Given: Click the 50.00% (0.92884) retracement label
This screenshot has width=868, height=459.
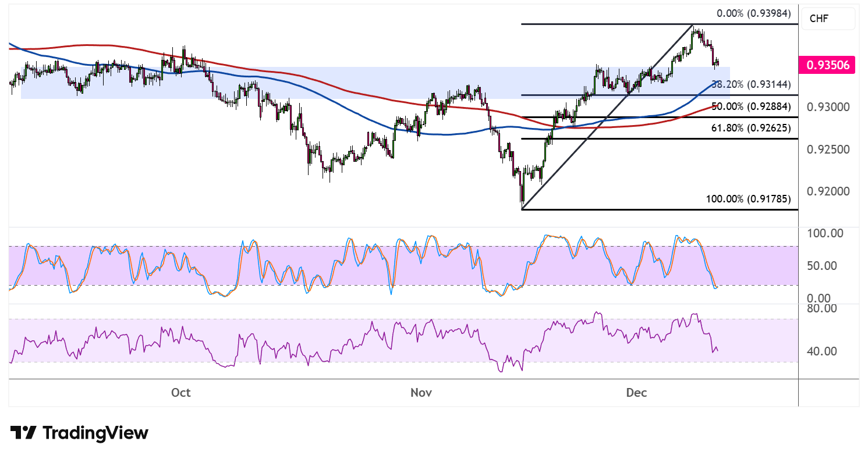Looking at the screenshot, I should 751,106.
